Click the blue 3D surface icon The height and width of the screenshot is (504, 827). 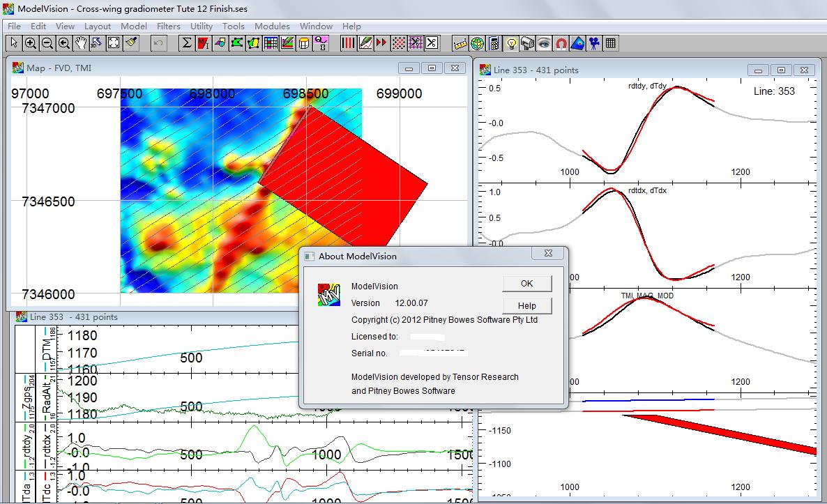(577, 43)
